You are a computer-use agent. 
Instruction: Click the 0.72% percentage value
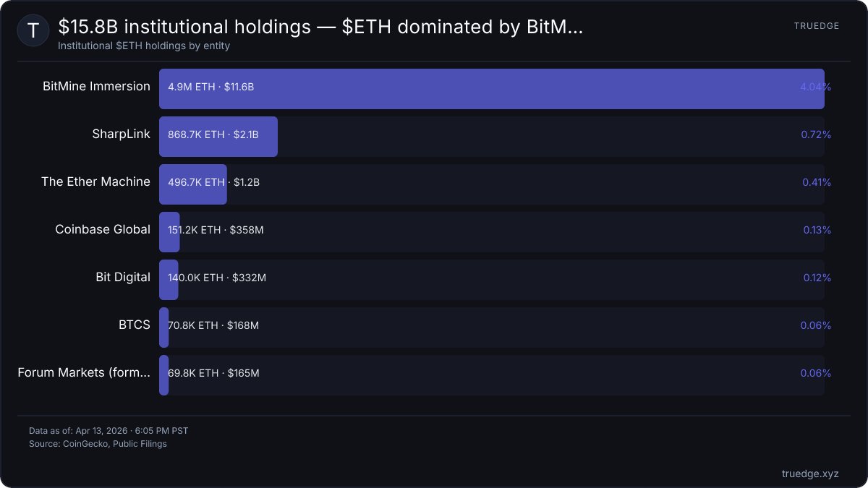(x=816, y=134)
